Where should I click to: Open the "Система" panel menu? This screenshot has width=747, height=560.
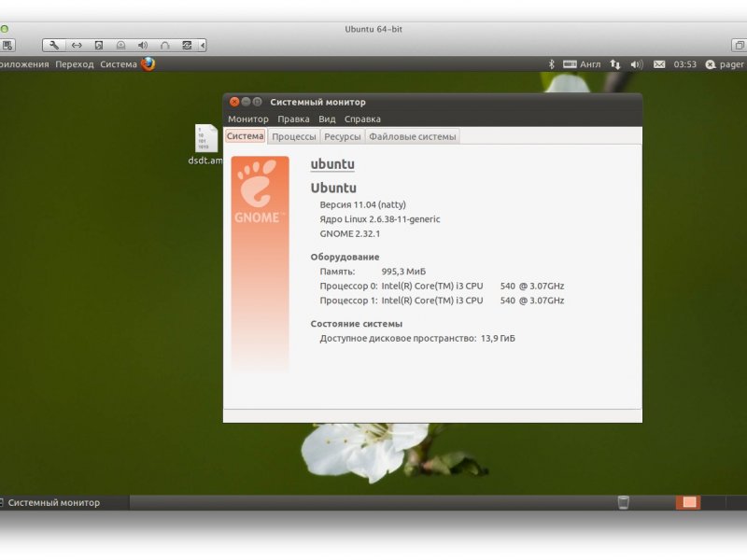pos(119,64)
